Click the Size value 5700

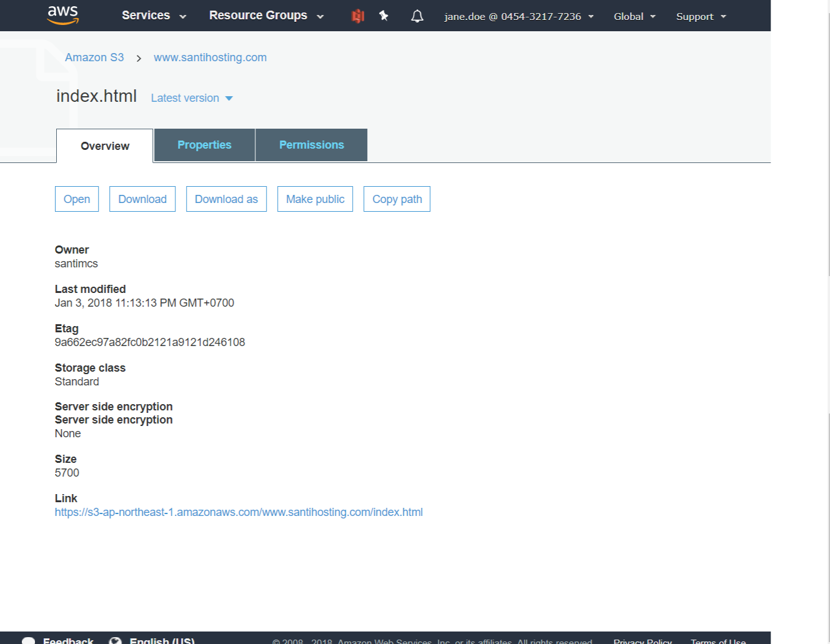click(x=67, y=473)
